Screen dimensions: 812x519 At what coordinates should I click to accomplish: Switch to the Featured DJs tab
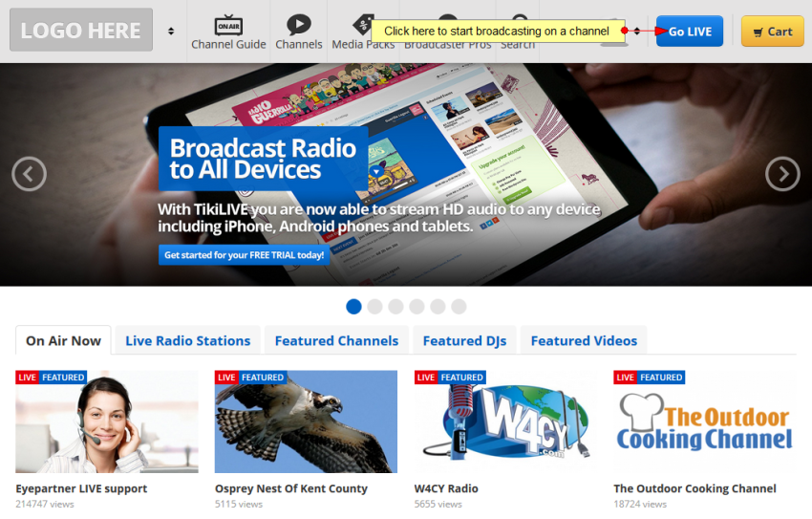coord(464,340)
